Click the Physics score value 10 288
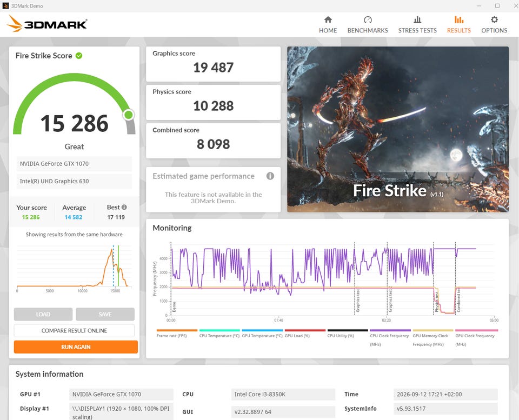Viewport: 519px width, 420px height. [213, 106]
